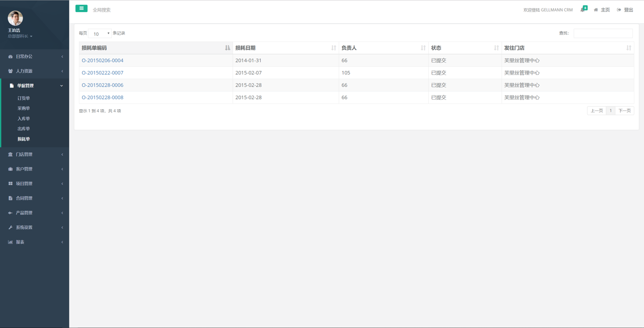This screenshot has height=328, width=644.
Task: Collapse the 单据管理 sidebar section
Action: coord(34,86)
